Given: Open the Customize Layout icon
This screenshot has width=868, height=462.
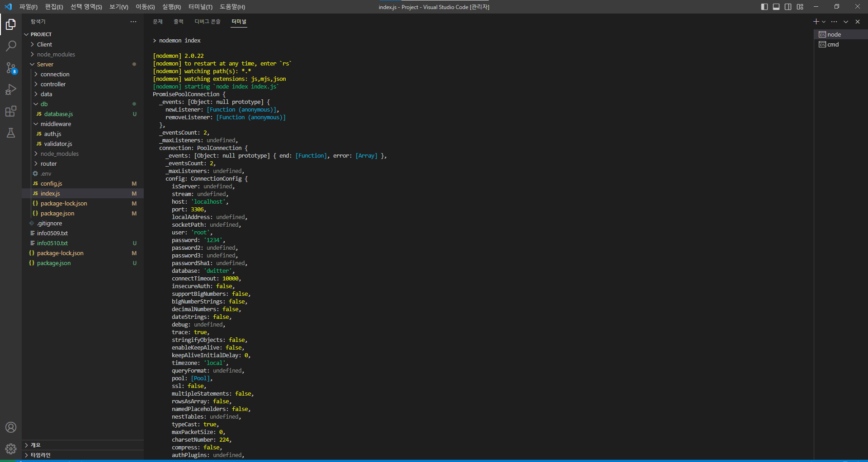Looking at the screenshot, I should (800, 7).
